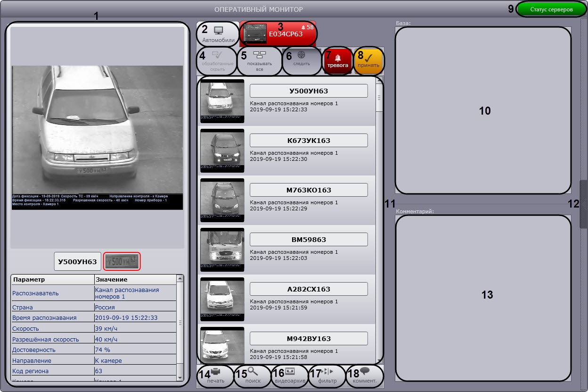Click down arrow of parameter table scrollbar
Screen dimensions: 588x392
[180, 377]
